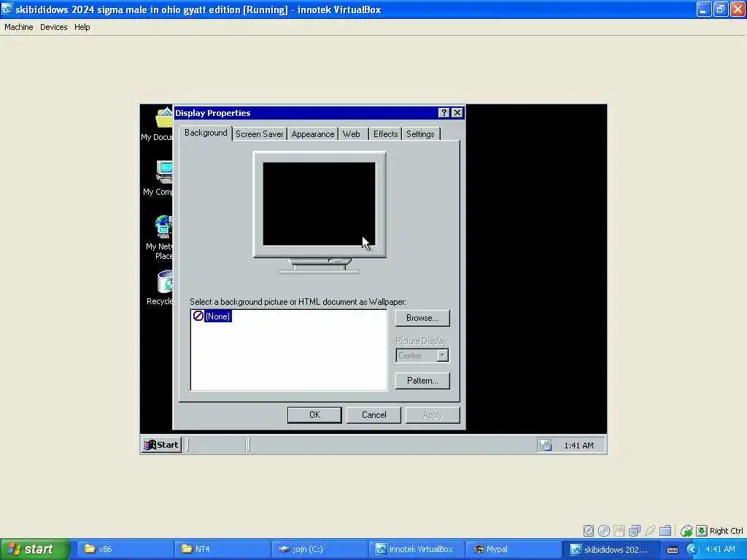Confirm Display Properties with OK
Image resolution: width=747 pixels, height=560 pixels.
tap(314, 415)
